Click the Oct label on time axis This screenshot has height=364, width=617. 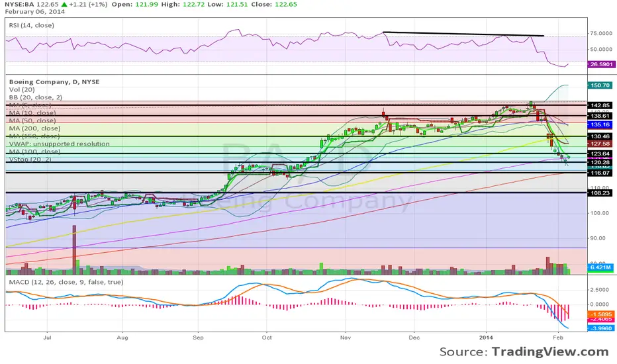click(267, 338)
